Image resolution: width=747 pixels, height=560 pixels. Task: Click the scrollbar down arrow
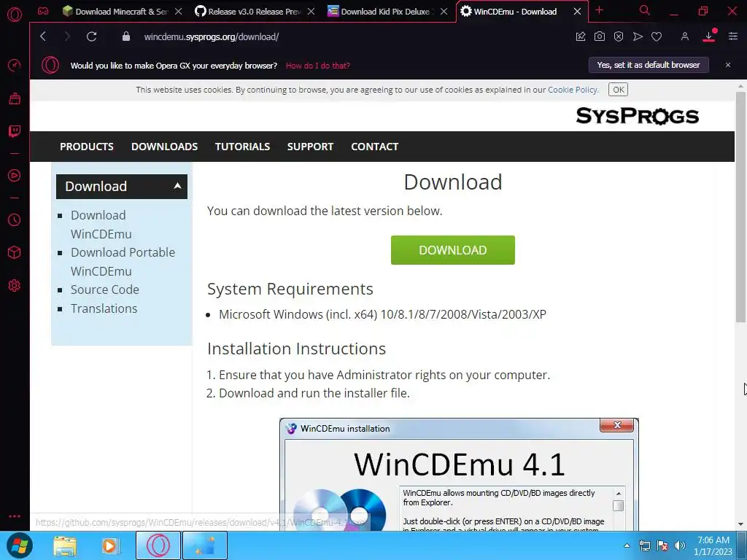(740, 524)
